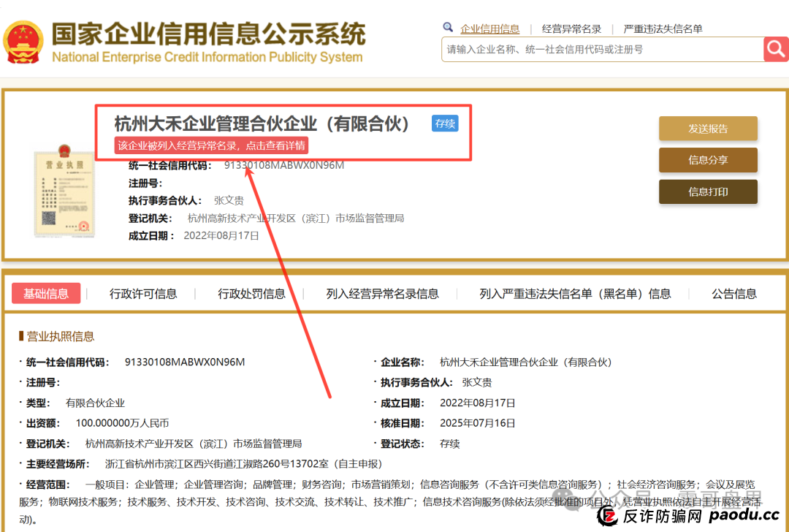
Task: Click the small blue magnifier icon beside 企业信用信息
Action: (448, 27)
